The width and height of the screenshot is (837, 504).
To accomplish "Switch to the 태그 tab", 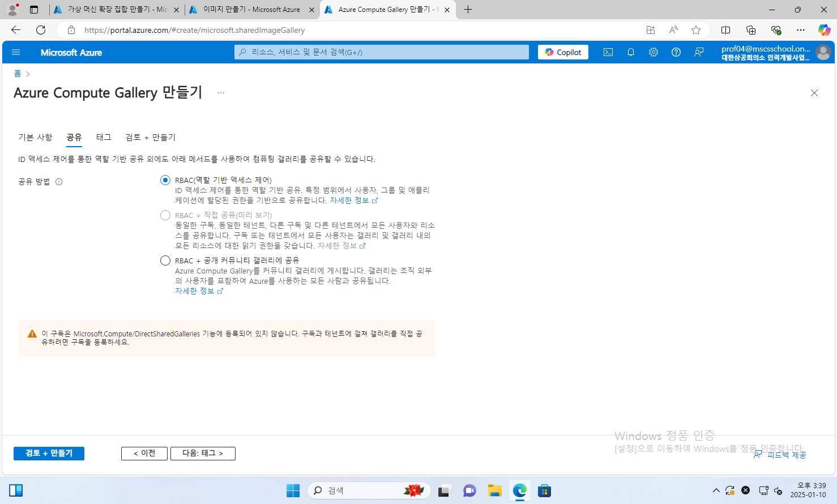I will coord(104,137).
